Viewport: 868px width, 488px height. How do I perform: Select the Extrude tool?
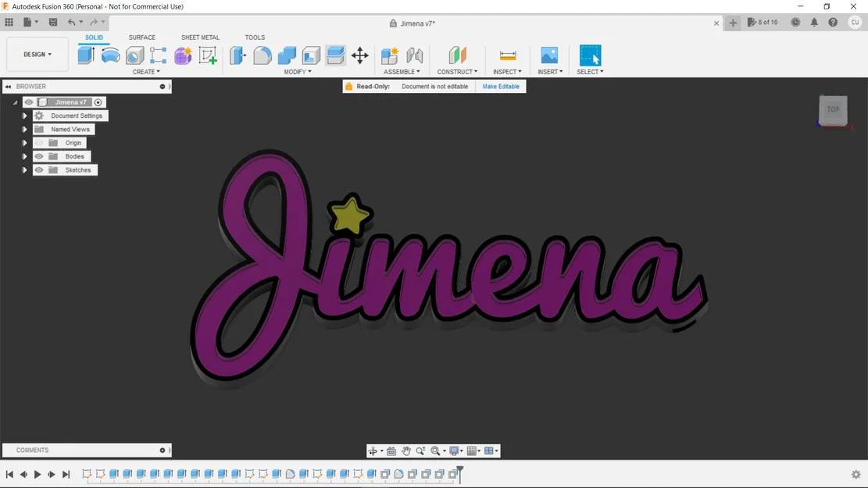[x=86, y=55]
